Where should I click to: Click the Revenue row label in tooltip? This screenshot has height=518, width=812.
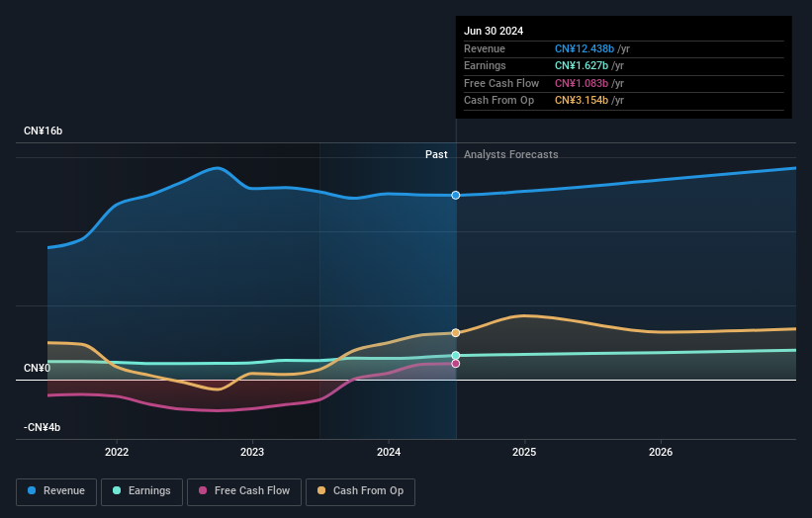[x=485, y=48]
